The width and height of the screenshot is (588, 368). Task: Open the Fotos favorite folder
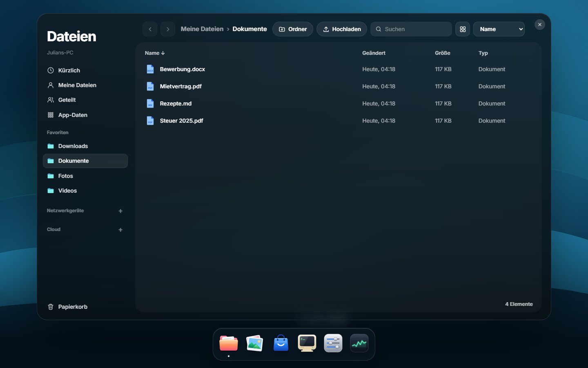point(85,176)
